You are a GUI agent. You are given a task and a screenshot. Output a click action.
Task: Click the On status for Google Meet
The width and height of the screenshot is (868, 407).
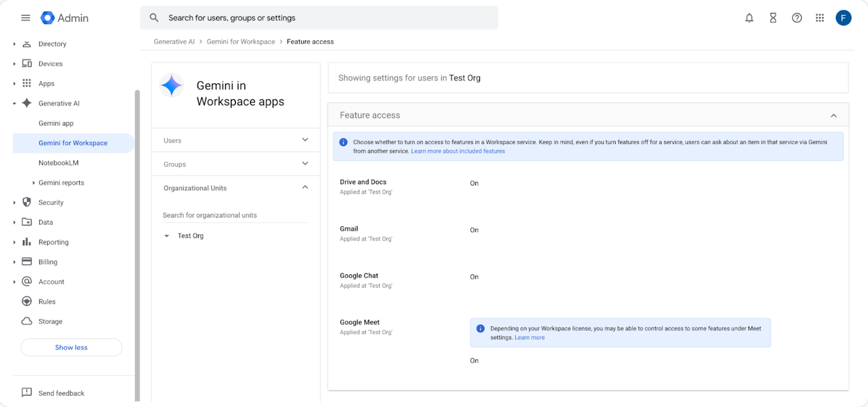[474, 361]
